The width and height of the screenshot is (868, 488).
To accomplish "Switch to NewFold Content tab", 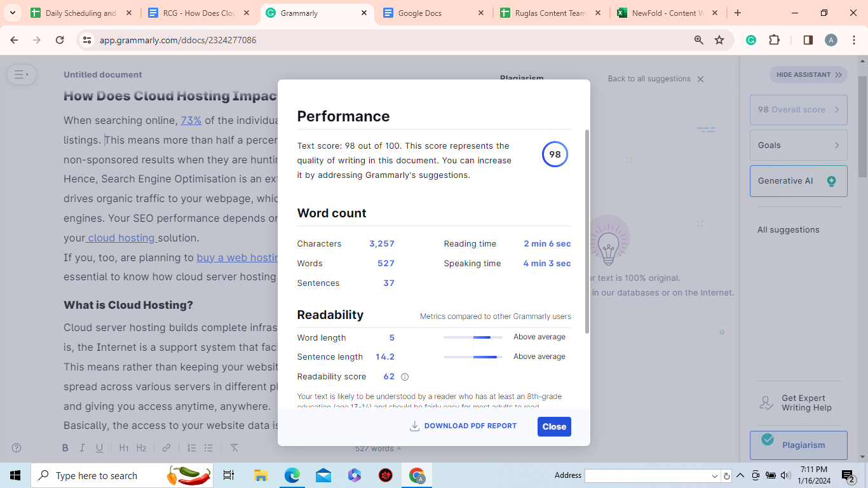I will click(668, 13).
